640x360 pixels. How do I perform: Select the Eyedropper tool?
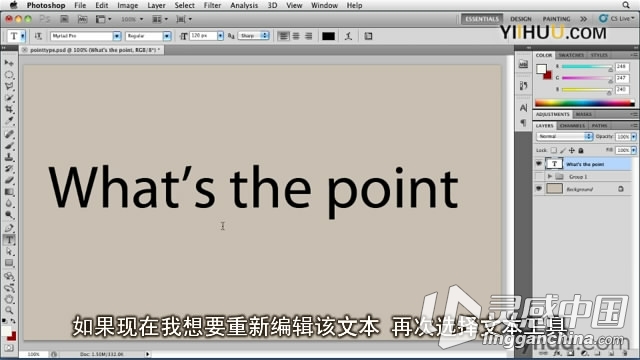coord(9,121)
